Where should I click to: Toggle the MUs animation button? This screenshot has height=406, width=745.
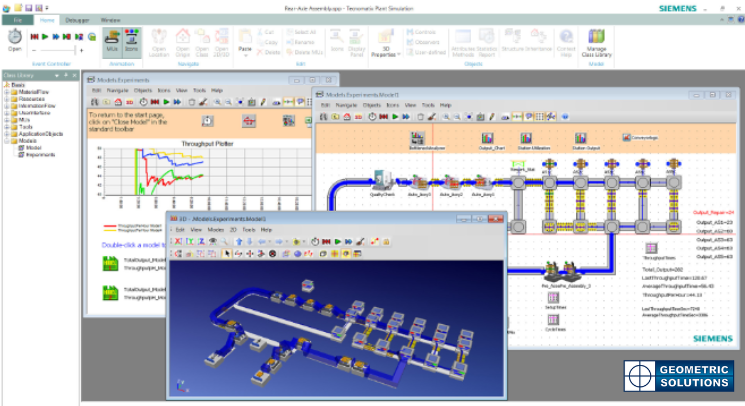click(112, 41)
